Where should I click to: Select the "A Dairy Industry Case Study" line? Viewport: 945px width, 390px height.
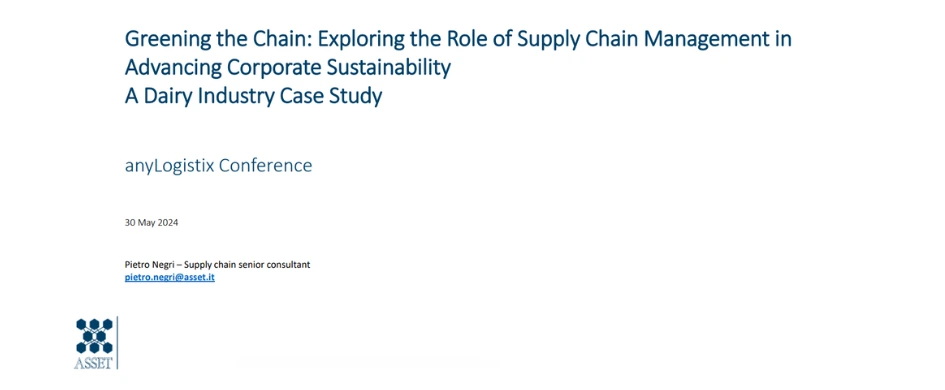click(x=253, y=96)
